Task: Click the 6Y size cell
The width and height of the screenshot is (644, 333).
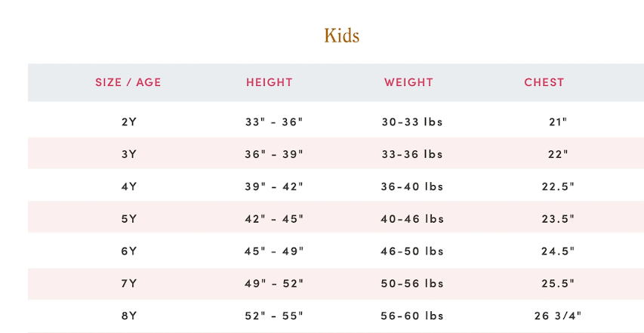Action: coord(129,251)
